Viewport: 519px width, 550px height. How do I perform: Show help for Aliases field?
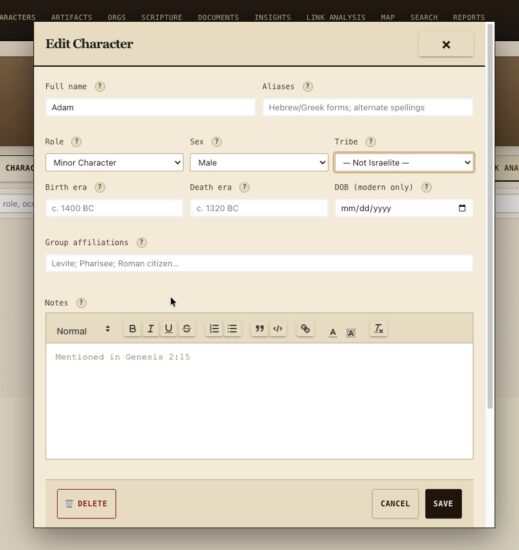pos(308,86)
